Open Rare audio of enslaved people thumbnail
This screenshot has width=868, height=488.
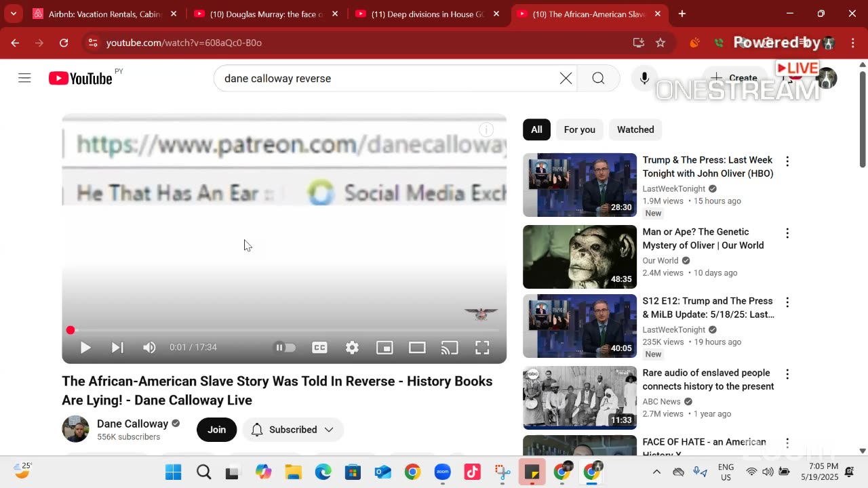tap(580, 398)
